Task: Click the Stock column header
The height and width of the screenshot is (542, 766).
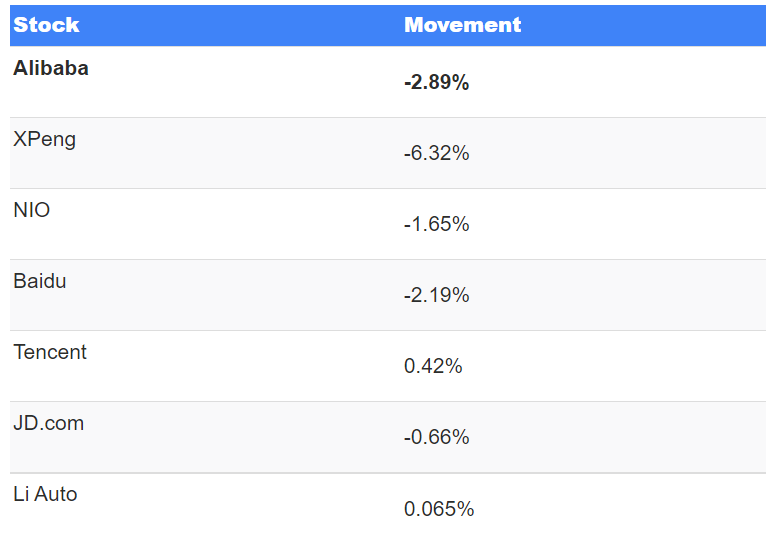Action: [46, 25]
